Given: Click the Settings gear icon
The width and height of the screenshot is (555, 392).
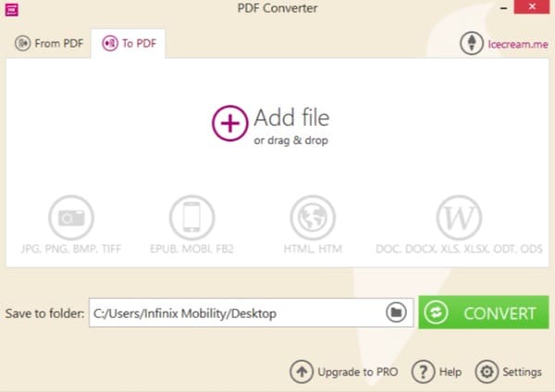Looking at the screenshot, I should 487,372.
